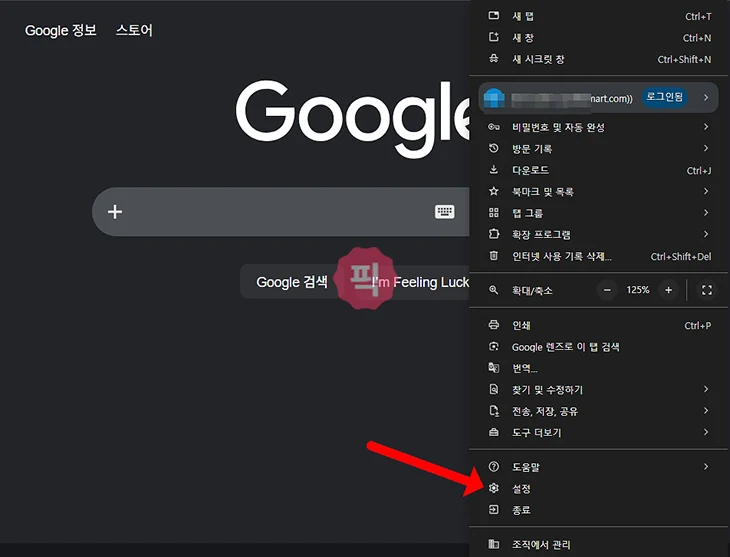Expand the profile account submenu arrow
Viewport: 730px width, 557px height.
[x=706, y=97]
